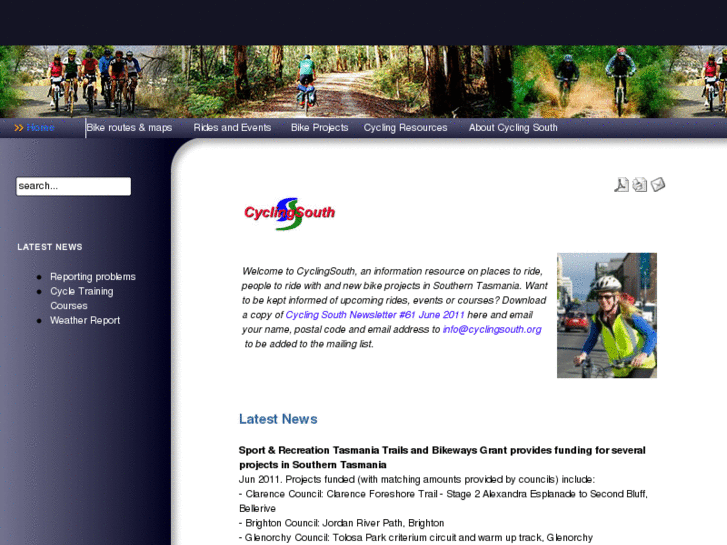
Task: Open the Weather Report link
Action: pos(85,320)
